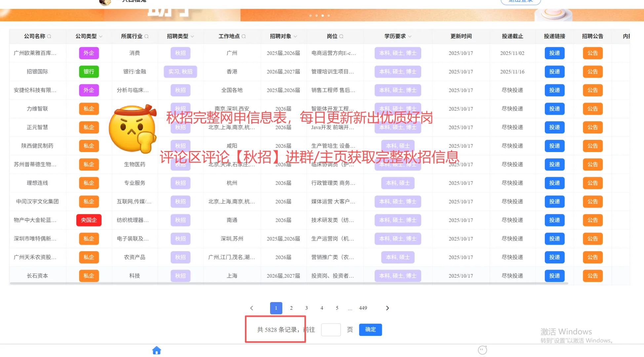Expand the 公司类型 filter dropdown
644x357 pixels.
[101, 36]
